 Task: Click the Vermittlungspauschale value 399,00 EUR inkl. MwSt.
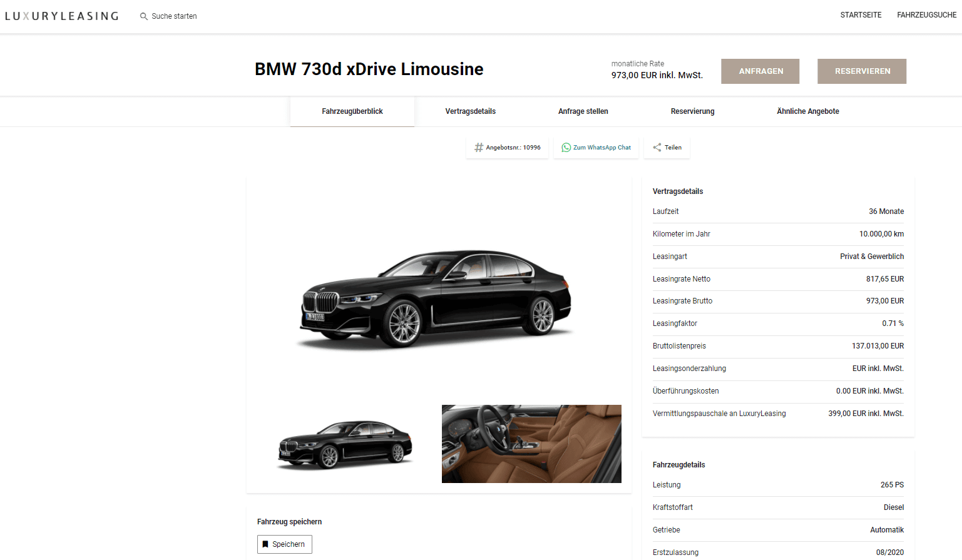point(866,414)
